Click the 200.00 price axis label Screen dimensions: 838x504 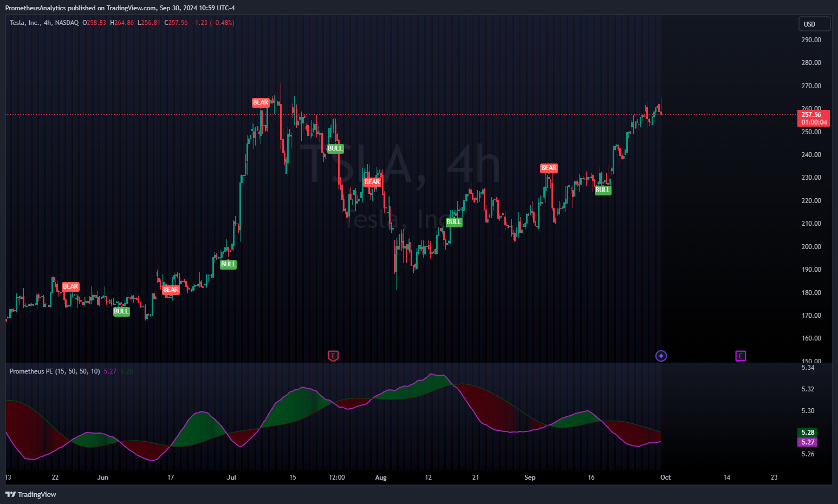pyautogui.click(x=811, y=247)
